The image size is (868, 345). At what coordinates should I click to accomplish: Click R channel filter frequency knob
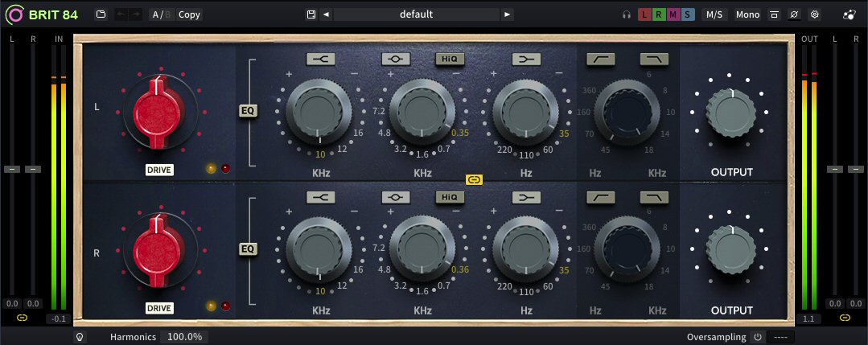627,249
